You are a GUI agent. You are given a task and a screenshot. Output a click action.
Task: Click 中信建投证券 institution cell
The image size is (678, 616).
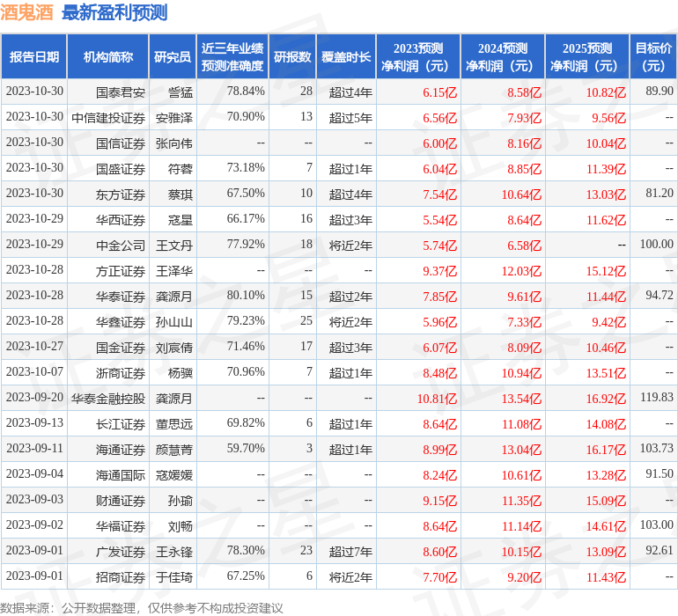coord(108,118)
